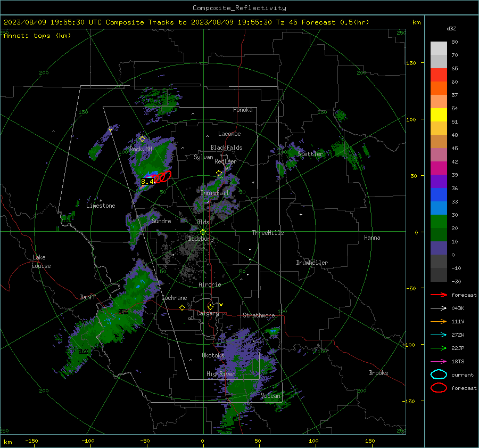Click the white asterisk marker east of Innisfail
This screenshot has width=479, height=448.
[253, 183]
